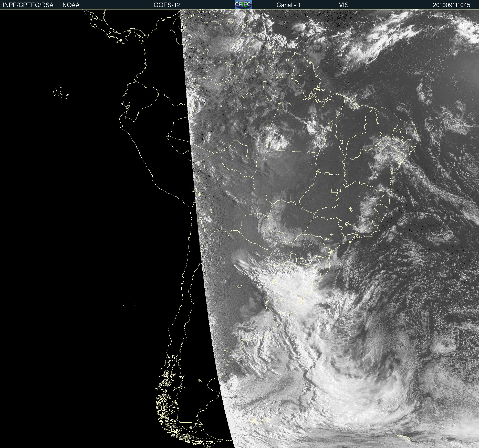Click the CPTEC logo in header
The height and width of the screenshot is (448, 479).
point(243,5)
